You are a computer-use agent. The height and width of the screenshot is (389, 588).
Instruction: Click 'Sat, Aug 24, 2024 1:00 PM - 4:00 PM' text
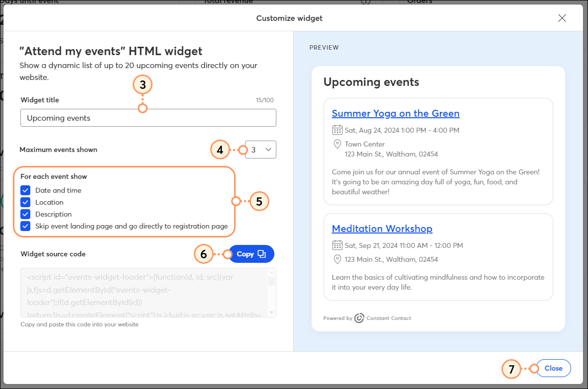pos(402,130)
